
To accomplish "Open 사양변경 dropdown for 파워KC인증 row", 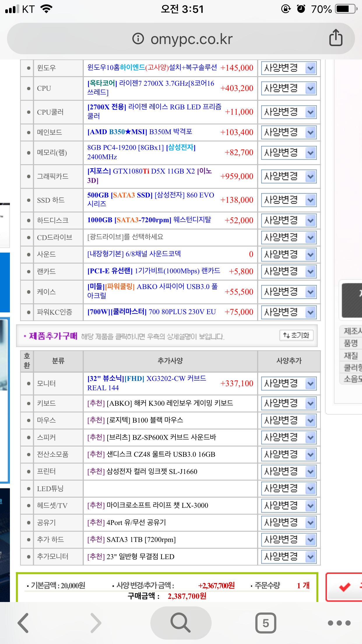I will (289, 312).
